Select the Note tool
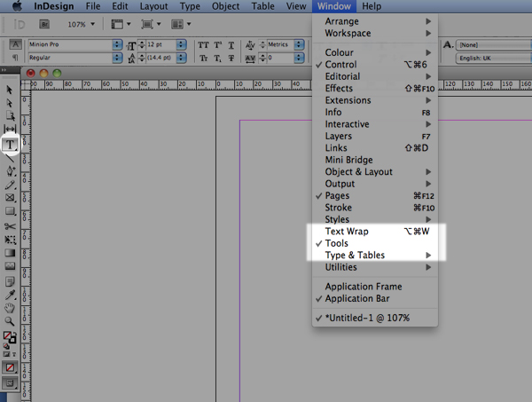532x402 pixels. click(x=10, y=281)
